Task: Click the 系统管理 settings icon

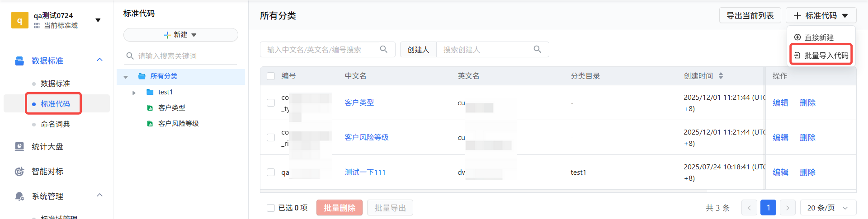Action: (x=19, y=196)
